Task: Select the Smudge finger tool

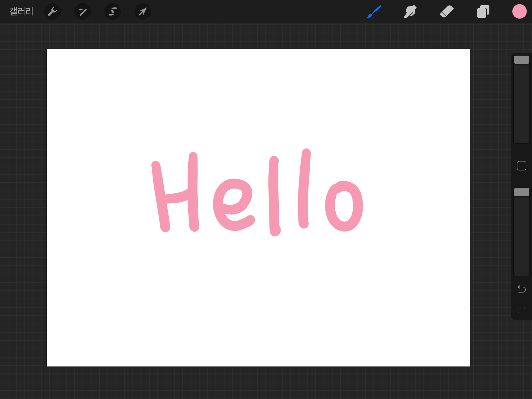Action: pos(410,11)
